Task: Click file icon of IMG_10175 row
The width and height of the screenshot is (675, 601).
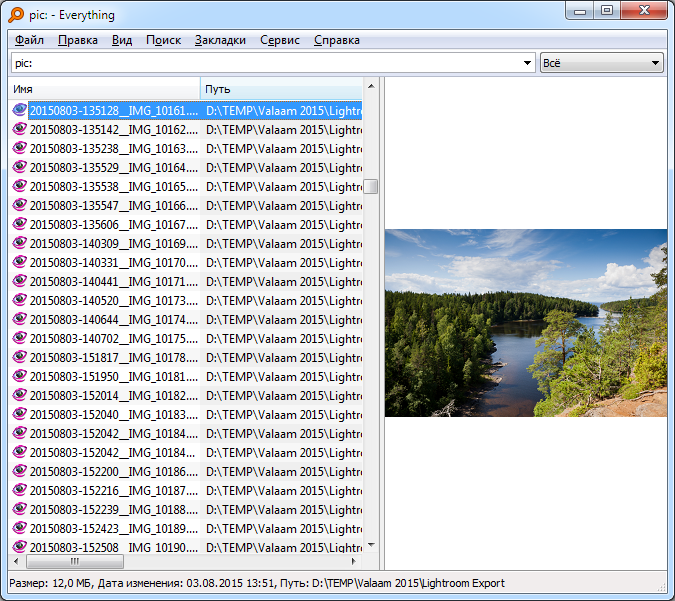Action: [x=19, y=338]
